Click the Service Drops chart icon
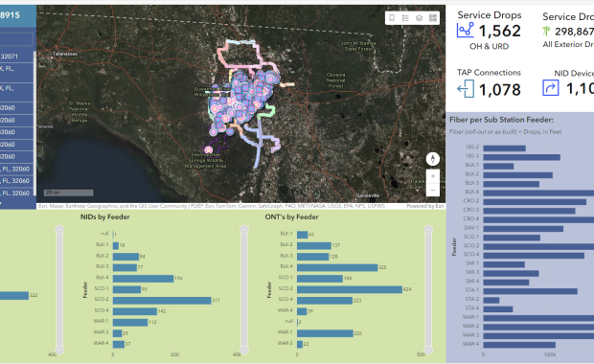Image resolution: width=594 pixels, height=364 pixels. (x=466, y=30)
